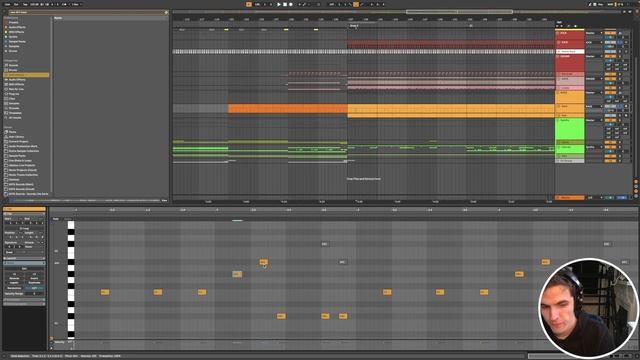Screen dimensions: 640x360
Task: Click the Randomize velocity button
Action: click(14, 288)
